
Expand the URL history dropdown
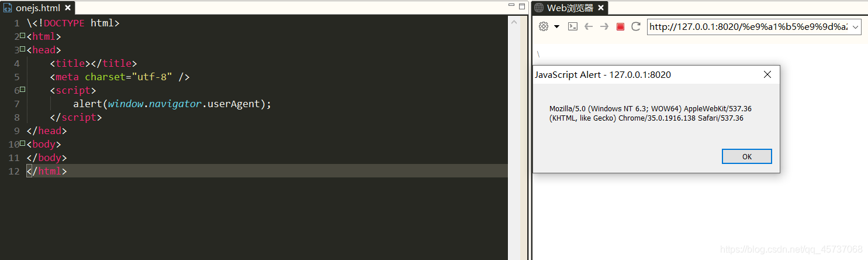pyautogui.click(x=856, y=27)
